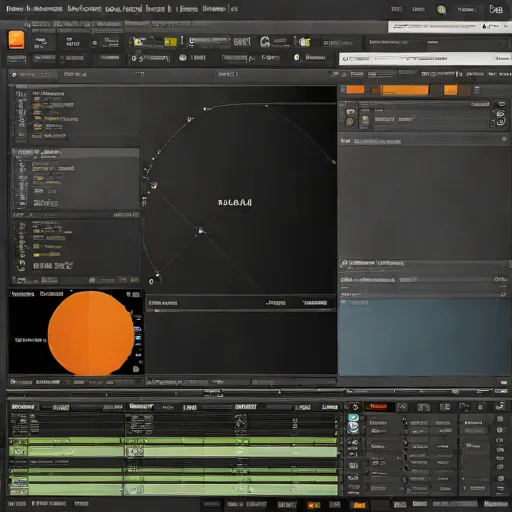Toggle the small dot at the start of the viewport header
Screen dimensions: 512x512
tap(14, 75)
